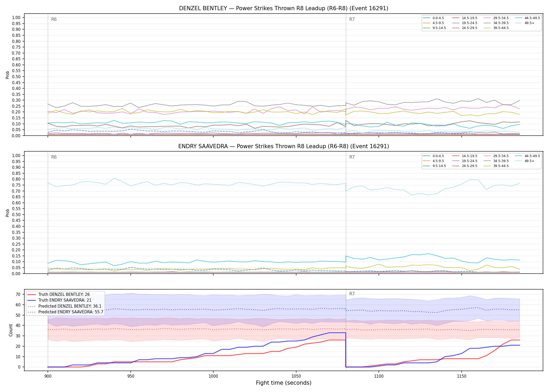Viewport: 549px width, 392px height.
Task: Click the '40' tick on Count axis
Action: coord(18,325)
